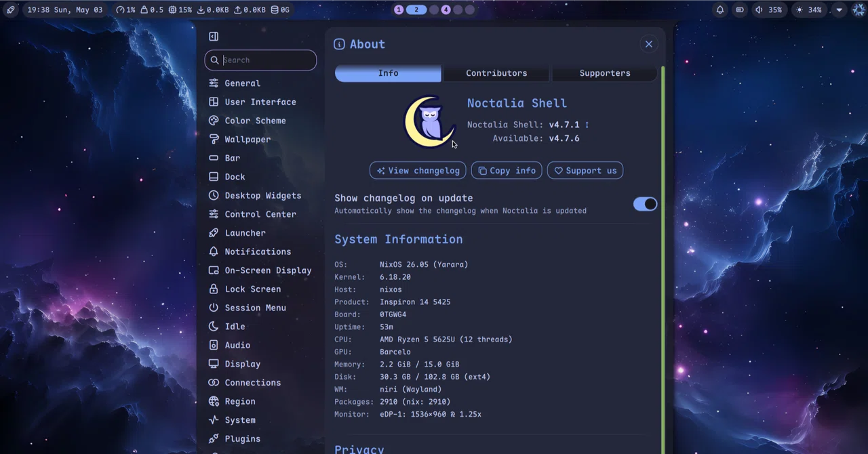Click the CPU usage 1% indicator
The image size is (868, 454).
[x=125, y=10]
